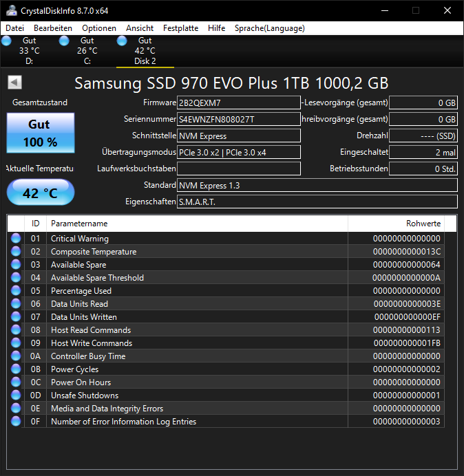Image resolution: width=464 pixels, height=476 pixels.
Task: Open the Ansicht menu
Action: point(140,28)
